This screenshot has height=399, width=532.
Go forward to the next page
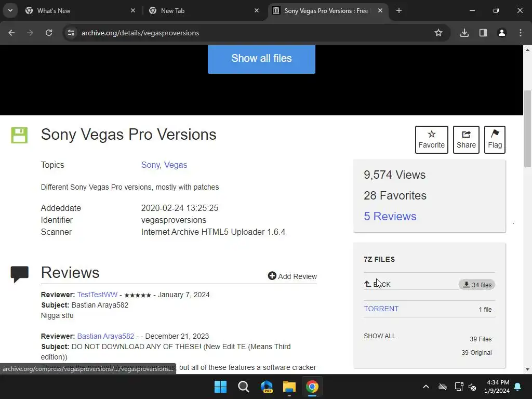pos(30,33)
